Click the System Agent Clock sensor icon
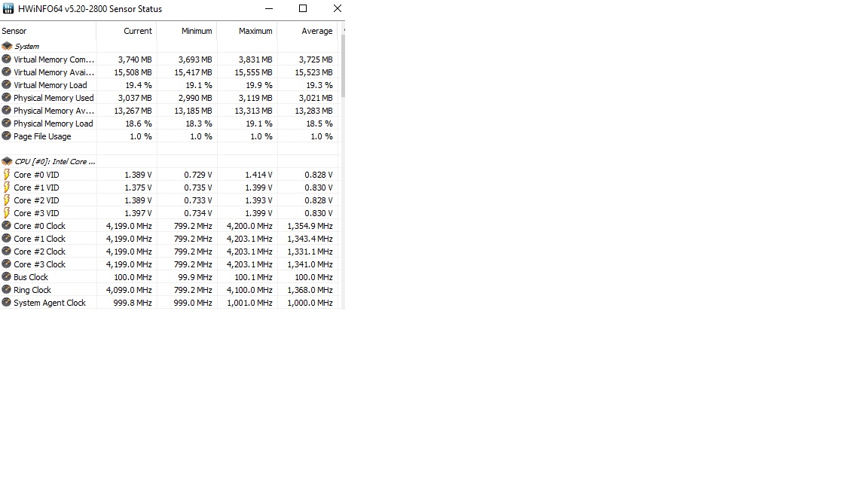Screen dimensions: 868x488 tap(7, 302)
